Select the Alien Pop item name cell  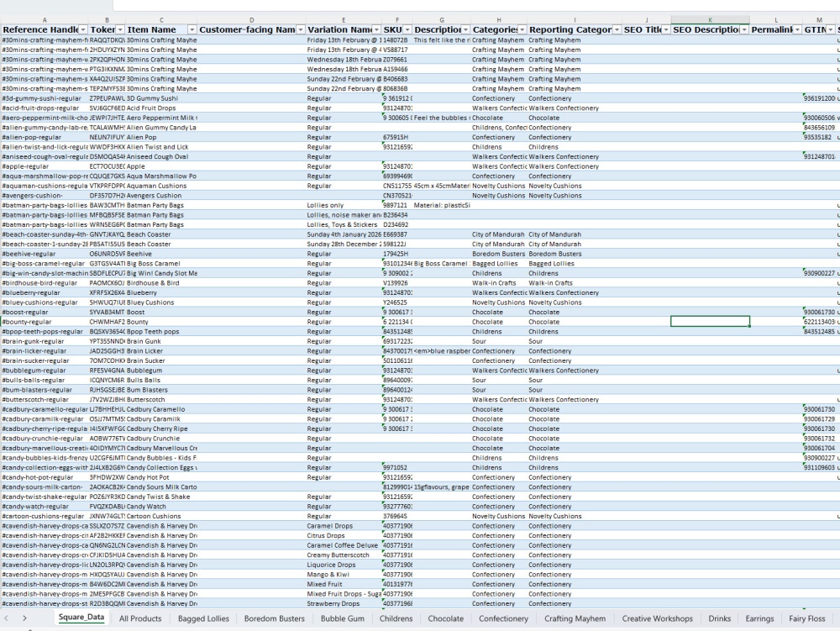click(x=161, y=137)
